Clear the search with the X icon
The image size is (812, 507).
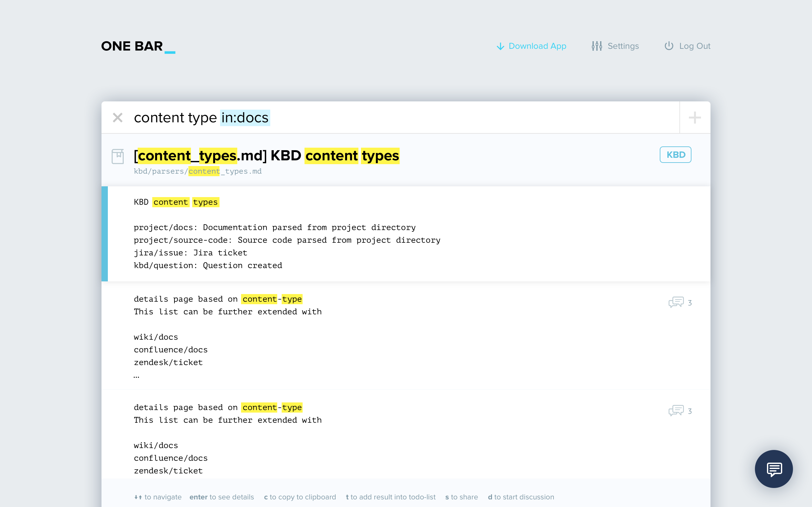click(x=117, y=118)
